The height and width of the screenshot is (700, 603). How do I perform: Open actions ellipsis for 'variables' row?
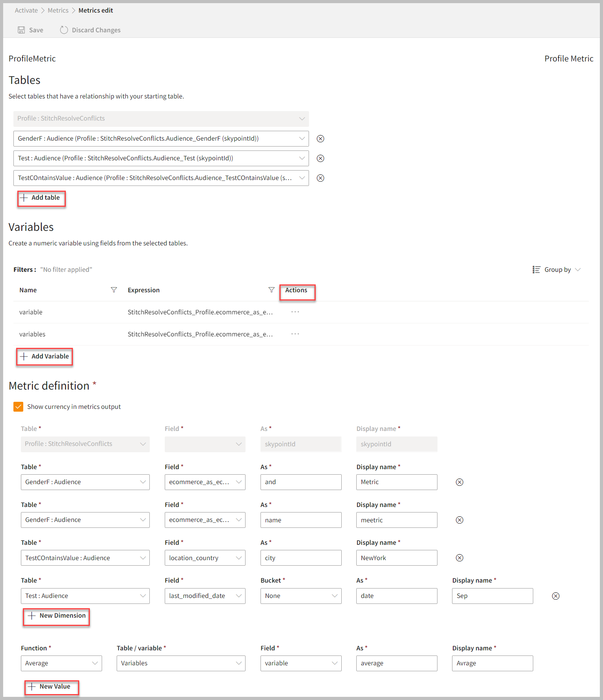click(295, 334)
